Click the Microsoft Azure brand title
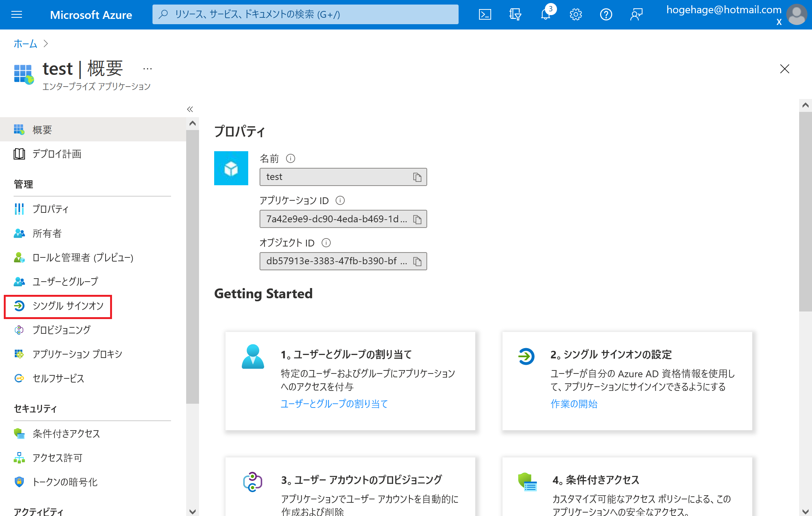This screenshot has height=516, width=812. [91, 15]
